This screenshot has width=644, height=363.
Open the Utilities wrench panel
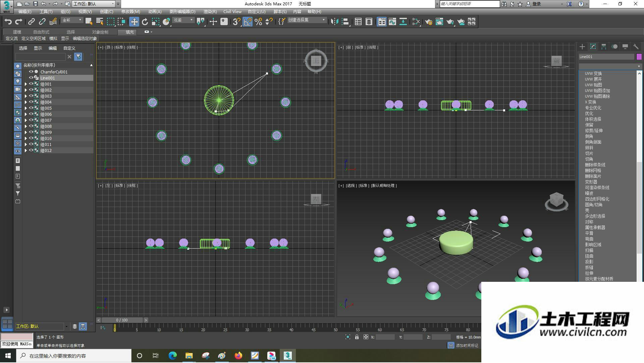(636, 47)
